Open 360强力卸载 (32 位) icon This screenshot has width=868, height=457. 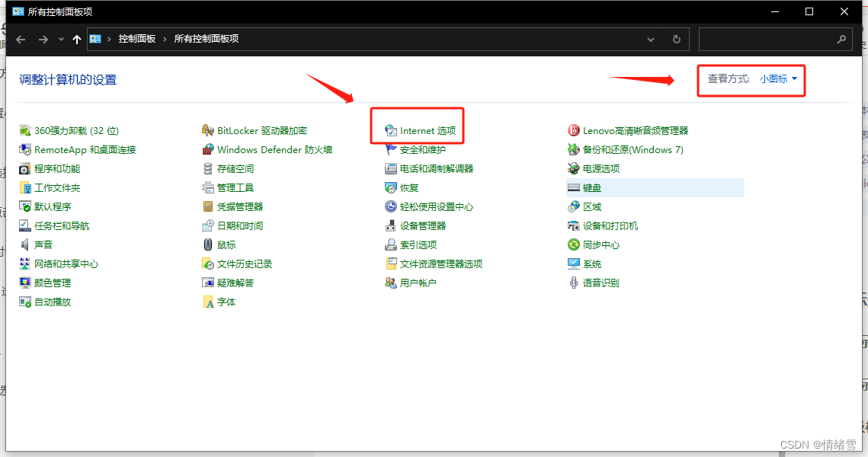[25, 130]
